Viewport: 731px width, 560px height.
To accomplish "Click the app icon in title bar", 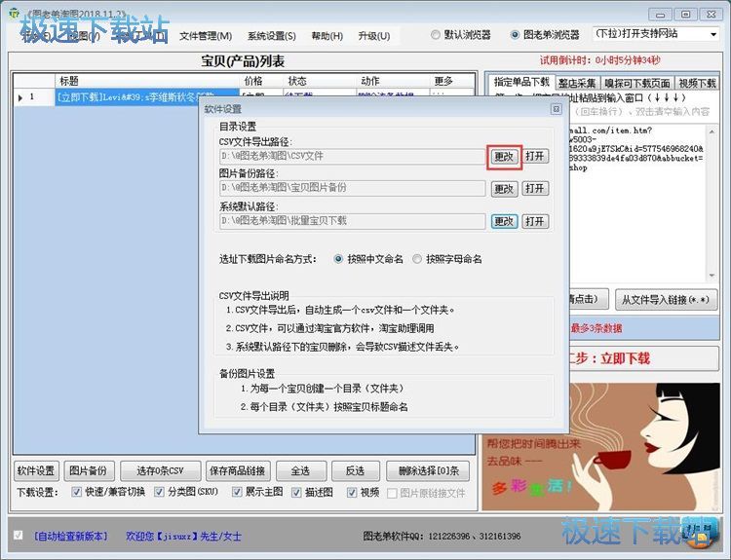I will coord(14,14).
